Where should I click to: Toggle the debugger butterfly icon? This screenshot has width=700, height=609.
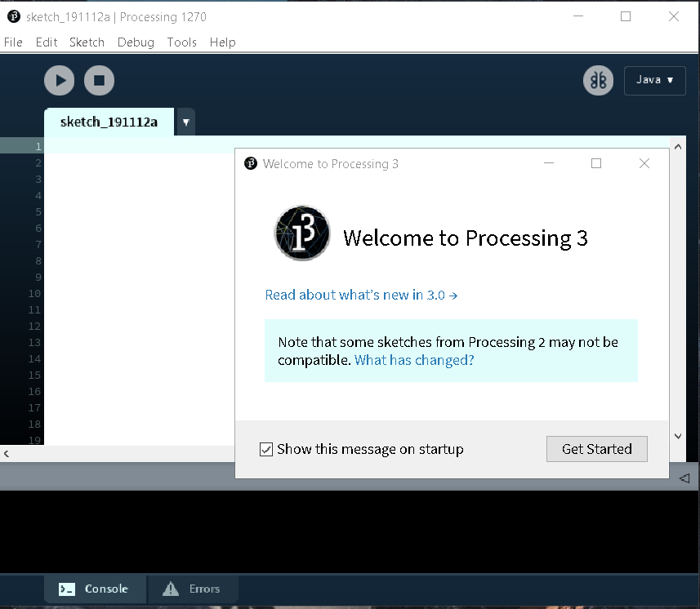pyautogui.click(x=598, y=80)
